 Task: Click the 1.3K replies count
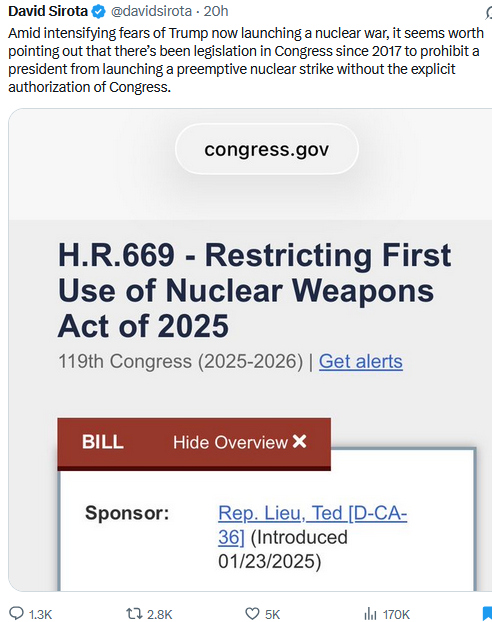tap(40, 614)
